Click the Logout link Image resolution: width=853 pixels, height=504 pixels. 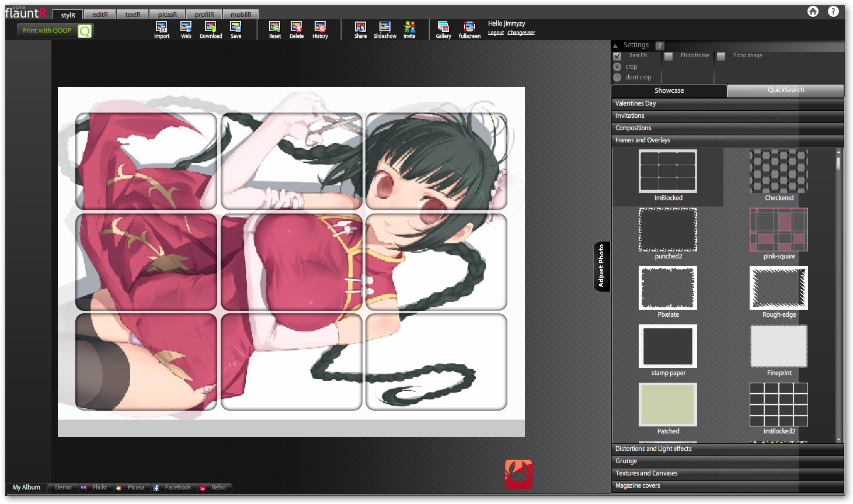click(496, 33)
